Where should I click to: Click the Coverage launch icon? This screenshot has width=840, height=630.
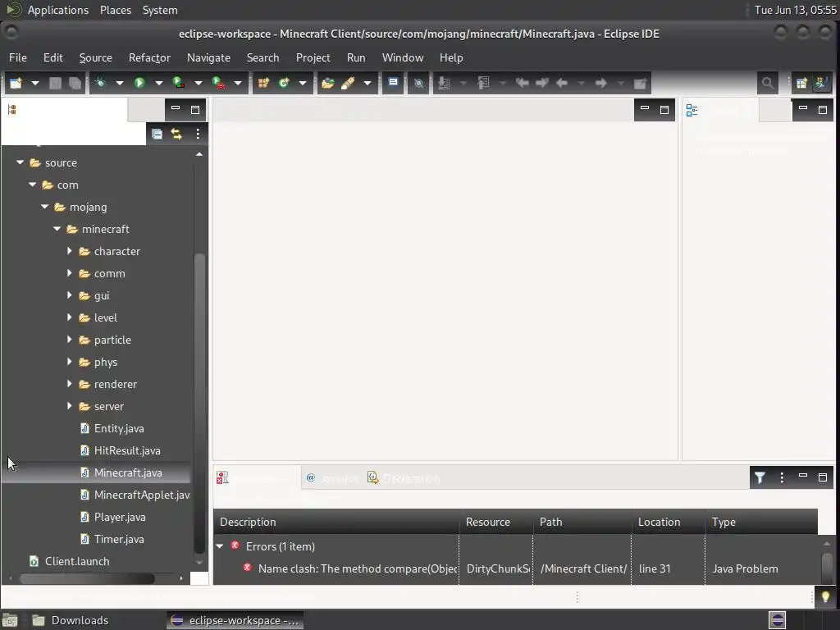coord(178,83)
